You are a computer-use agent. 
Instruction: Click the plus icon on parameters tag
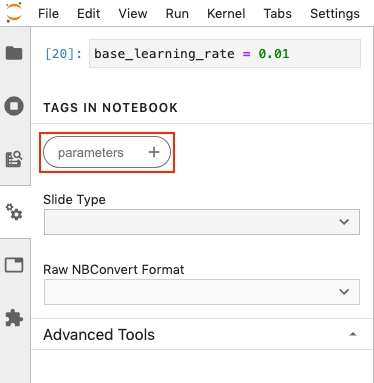(x=154, y=152)
